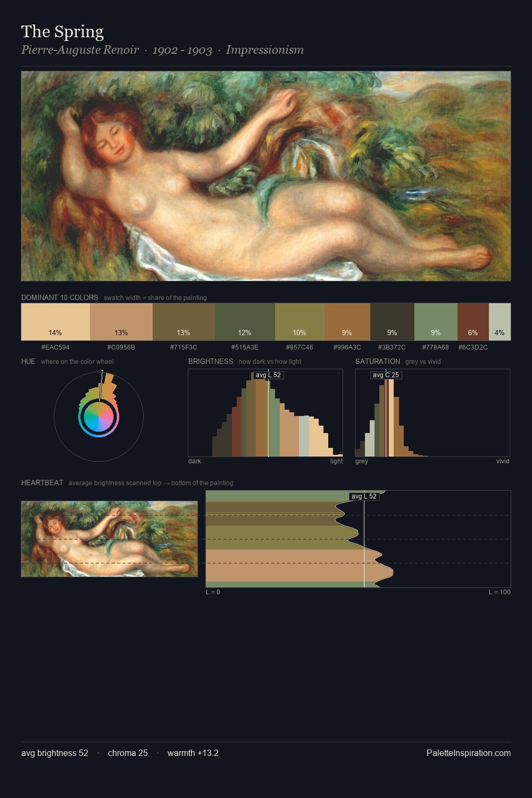Click the #515A3E hex code label
This screenshot has height=798, width=532.
click(x=245, y=347)
